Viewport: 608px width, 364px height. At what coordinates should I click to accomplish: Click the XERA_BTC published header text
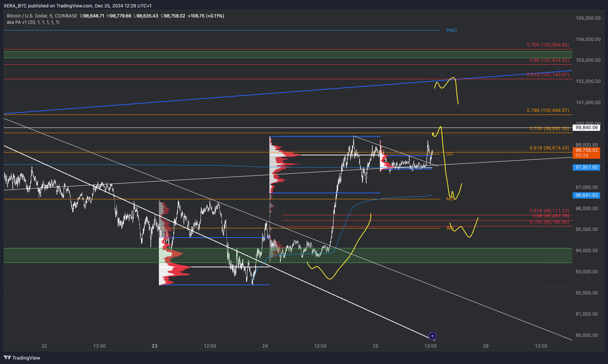78,6
